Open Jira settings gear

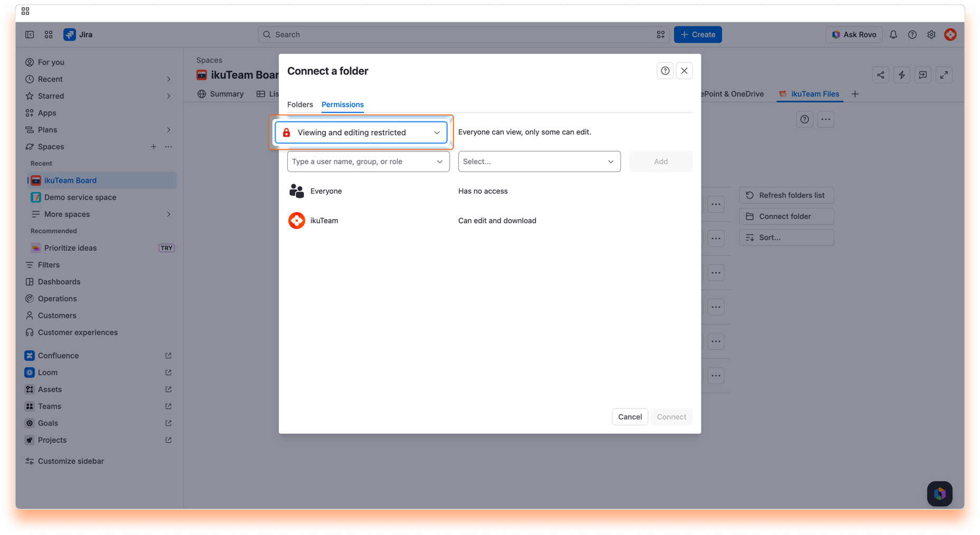click(931, 34)
